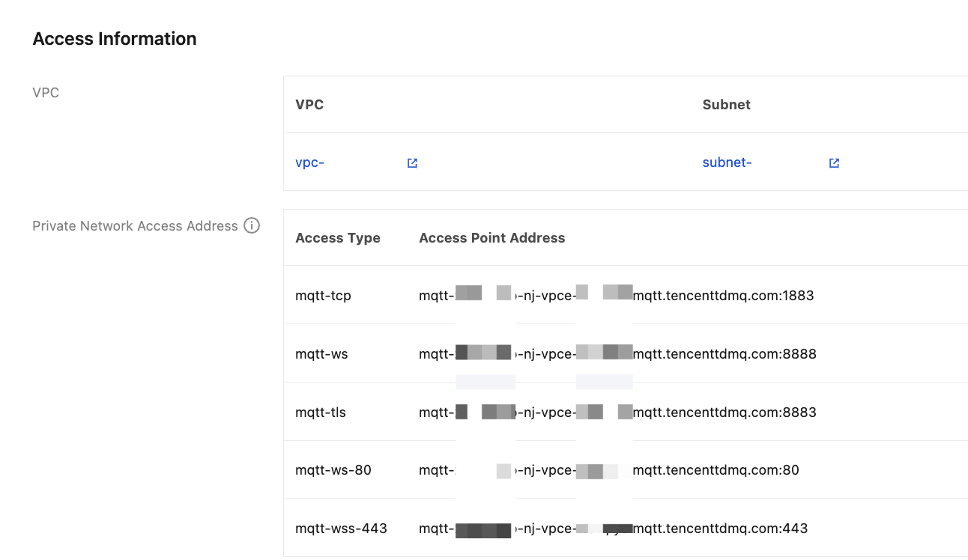Select the mqtt-tcp access type cell
This screenshot has width=968, height=560.
323,296
